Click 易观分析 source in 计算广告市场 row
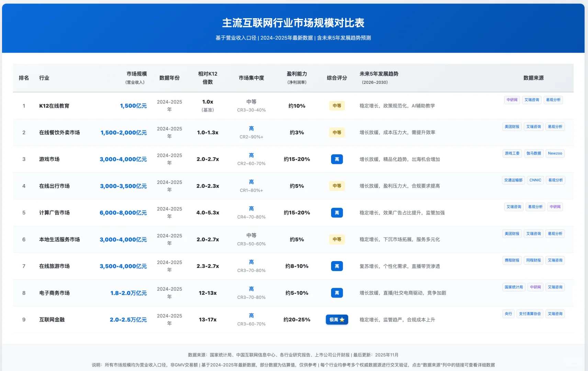 tap(535, 207)
